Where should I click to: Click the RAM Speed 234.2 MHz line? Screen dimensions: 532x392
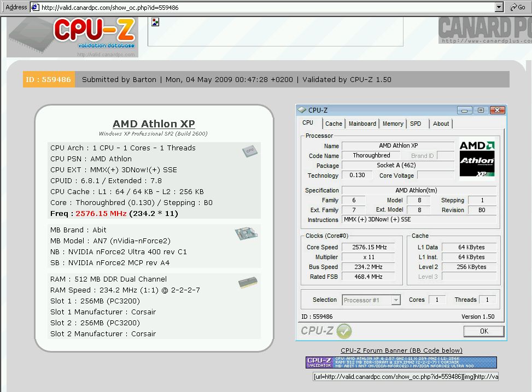[x=125, y=290]
